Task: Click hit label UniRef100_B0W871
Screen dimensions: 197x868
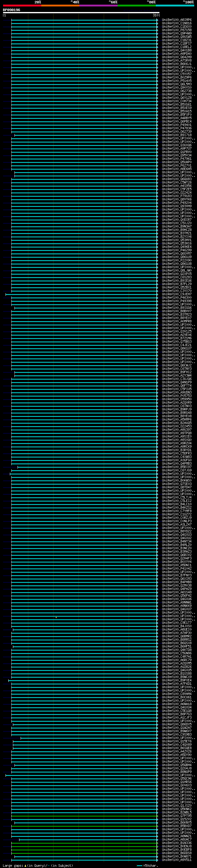Action: 177,856
